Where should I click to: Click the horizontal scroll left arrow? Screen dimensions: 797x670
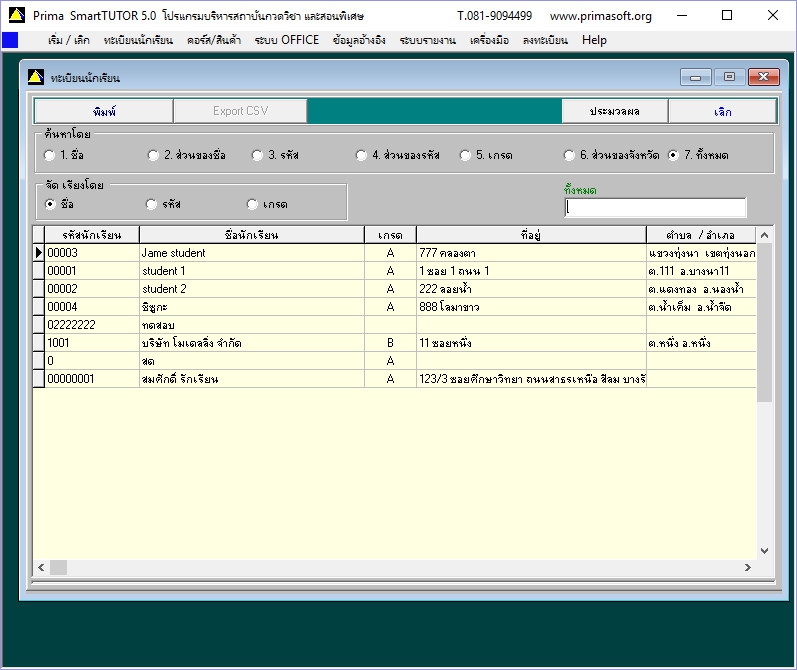coord(41,567)
